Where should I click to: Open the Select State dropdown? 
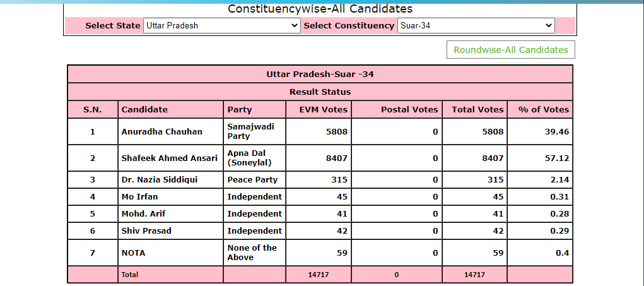point(222,25)
